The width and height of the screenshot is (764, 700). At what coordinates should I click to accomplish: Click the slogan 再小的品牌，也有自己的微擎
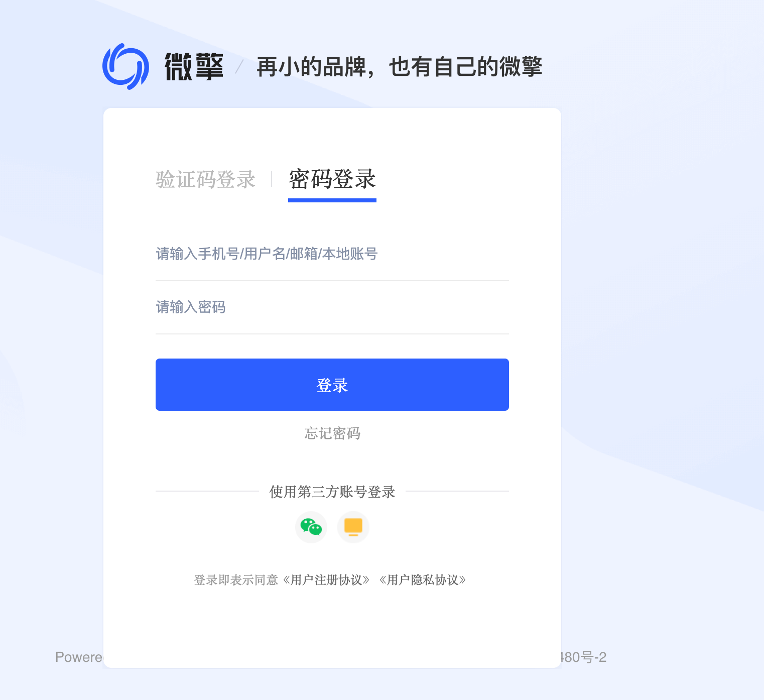400,67
